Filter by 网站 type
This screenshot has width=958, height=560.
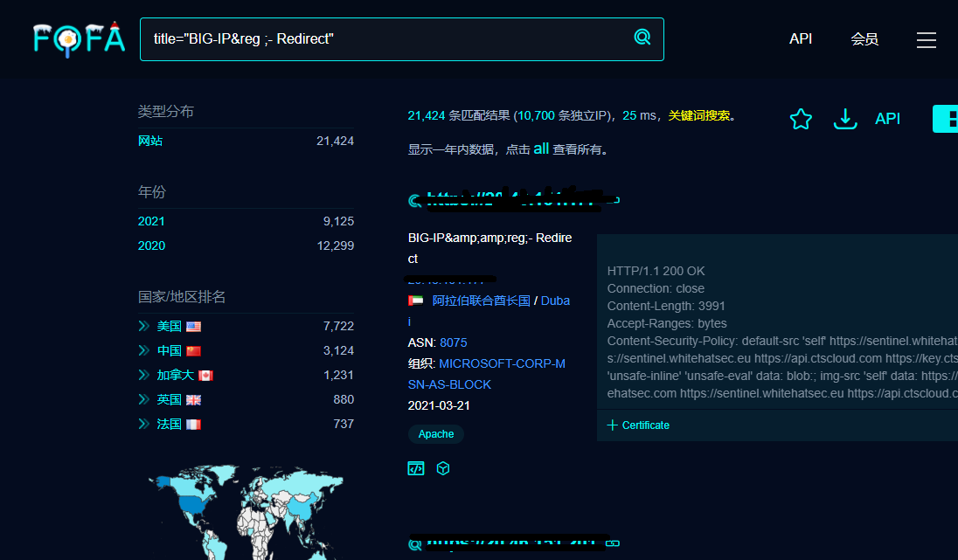pyautogui.click(x=150, y=141)
